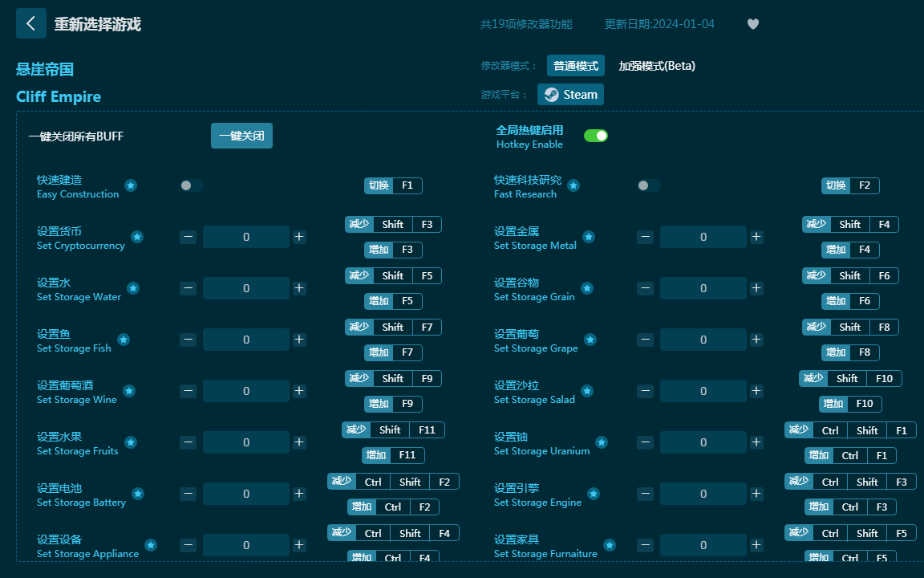Click star icon beside Set Storage Wine
The image size is (924, 578).
point(129,391)
